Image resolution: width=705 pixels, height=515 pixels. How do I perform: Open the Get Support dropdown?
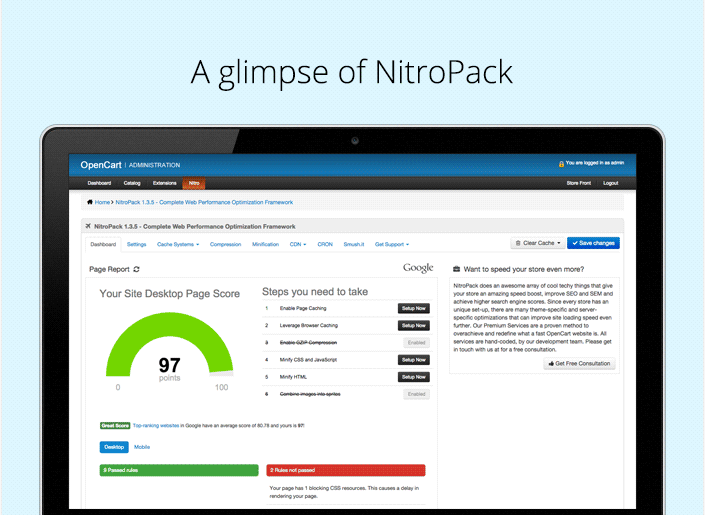tap(391, 244)
